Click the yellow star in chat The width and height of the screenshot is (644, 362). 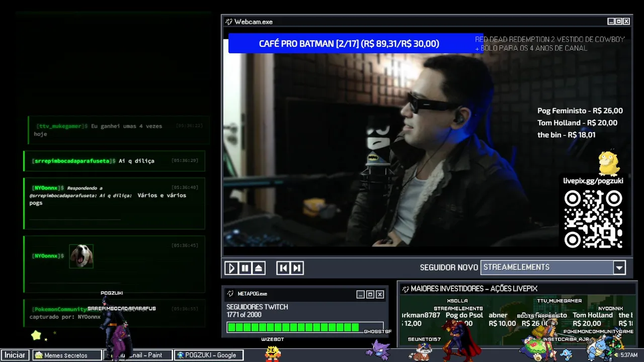(36, 335)
